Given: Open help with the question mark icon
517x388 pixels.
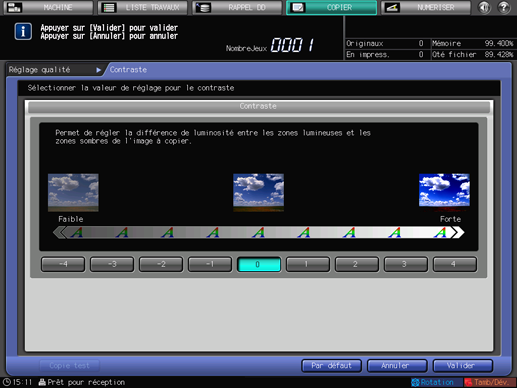Looking at the screenshot, I should coord(504,7).
